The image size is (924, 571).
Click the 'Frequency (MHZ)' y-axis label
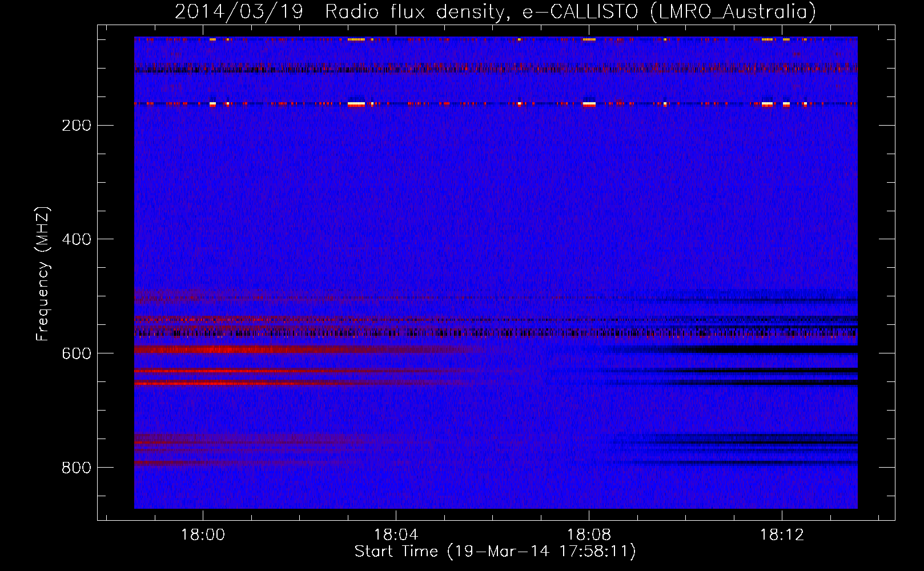click(43, 274)
